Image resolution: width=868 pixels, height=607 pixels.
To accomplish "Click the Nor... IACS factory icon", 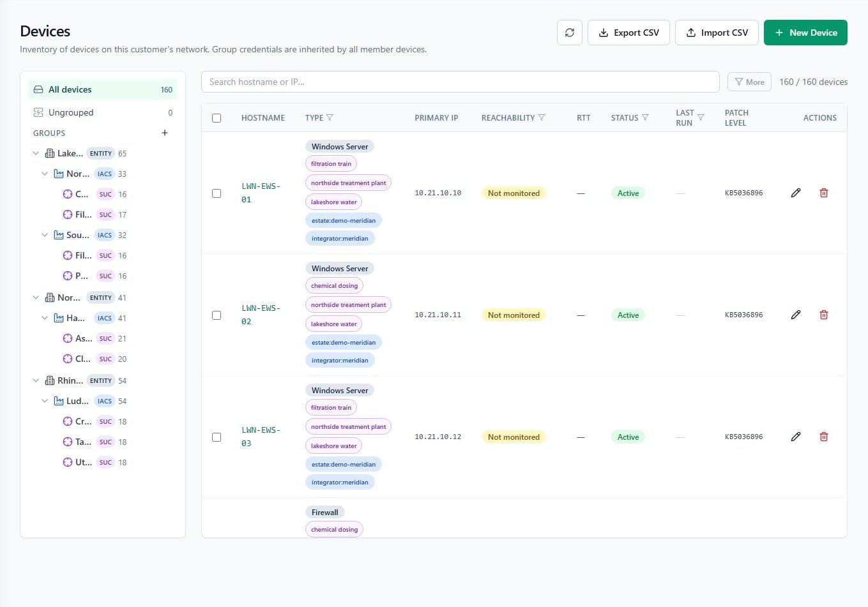I will (x=59, y=174).
